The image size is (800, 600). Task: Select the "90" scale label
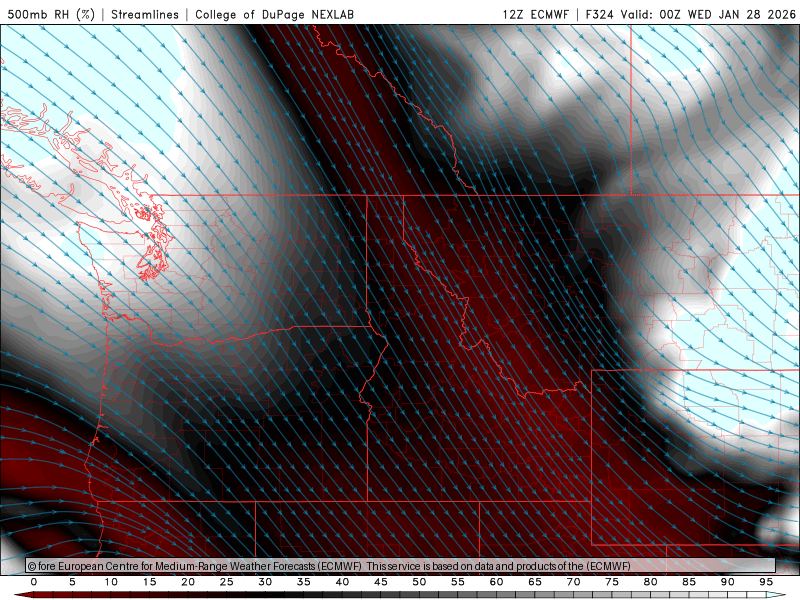coord(727,582)
